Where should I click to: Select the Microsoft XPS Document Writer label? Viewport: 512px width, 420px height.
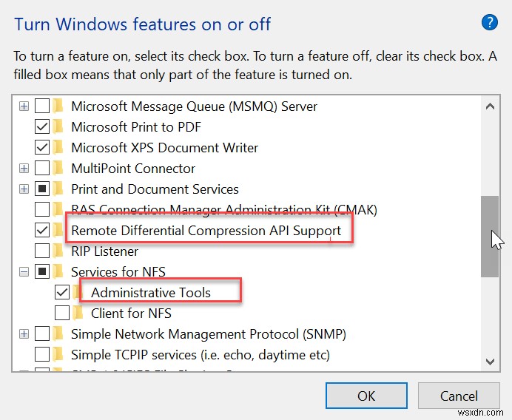pyautogui.click(x=164, y=147)
